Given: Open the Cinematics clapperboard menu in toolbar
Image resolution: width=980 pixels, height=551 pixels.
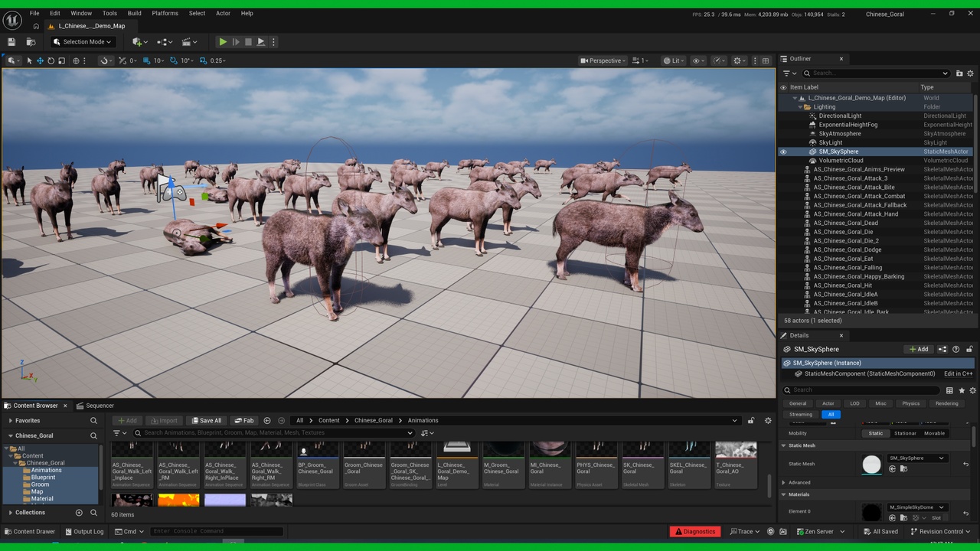Looking at the screenshot, I should [x=189, y=42].
